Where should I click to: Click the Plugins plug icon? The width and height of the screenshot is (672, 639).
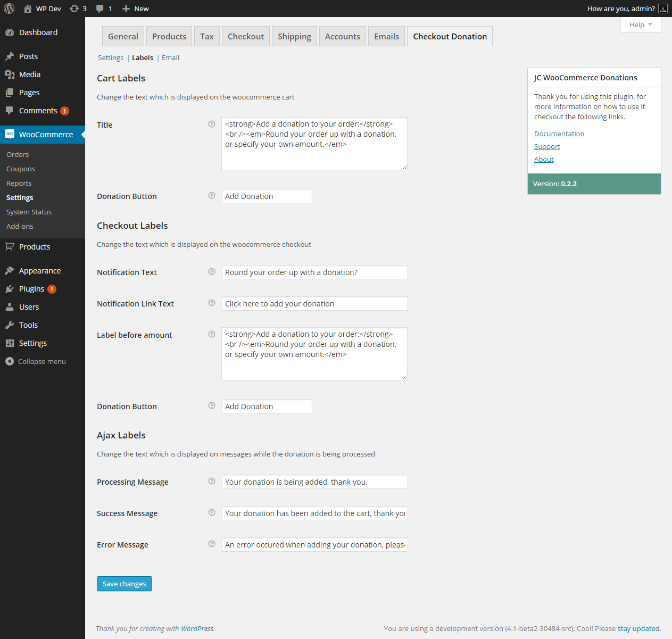(x=10, y=289)
